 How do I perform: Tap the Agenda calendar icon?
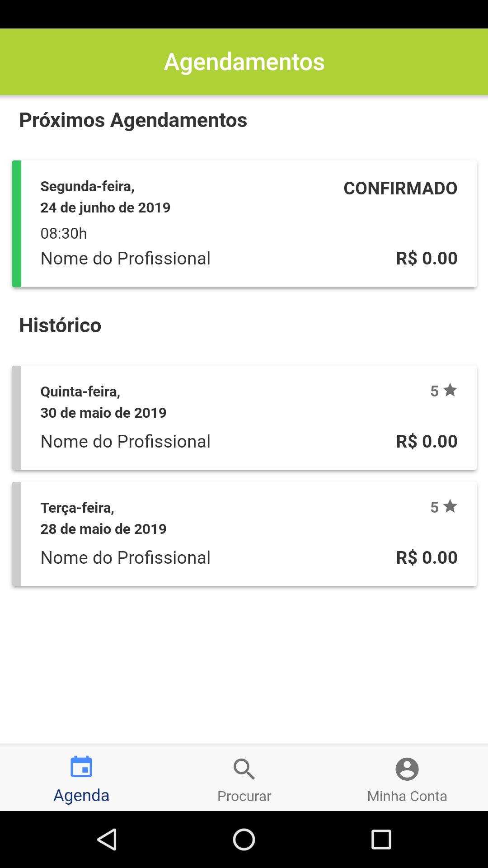click(81, 767)
